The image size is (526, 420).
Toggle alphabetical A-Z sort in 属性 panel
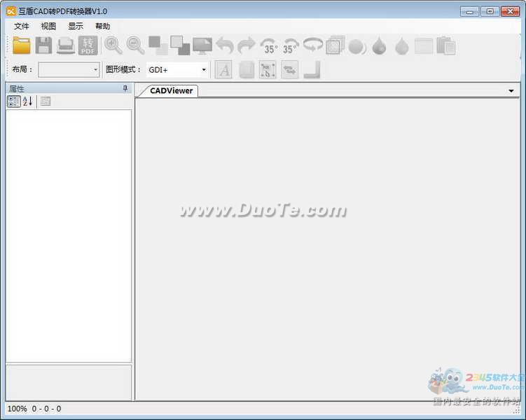(x=28, y=101)
